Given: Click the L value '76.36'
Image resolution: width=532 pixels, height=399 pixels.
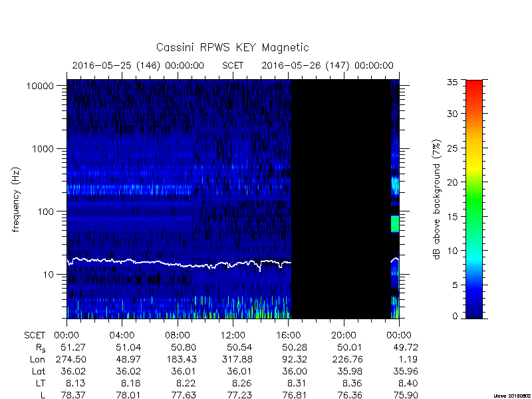Looking at the screenshot, I should 350,395.
